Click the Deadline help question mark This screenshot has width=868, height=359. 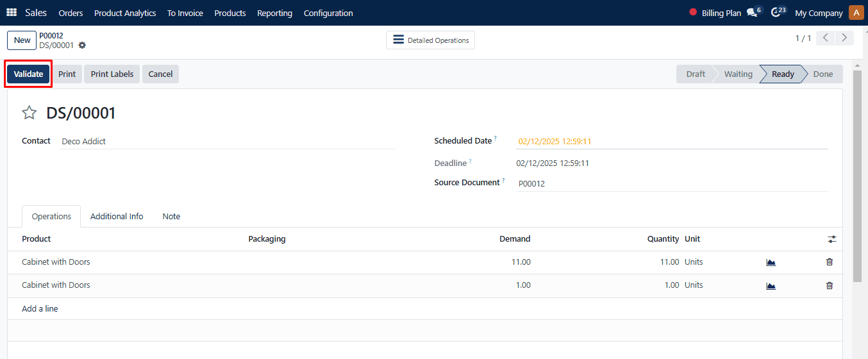[471, 161]
